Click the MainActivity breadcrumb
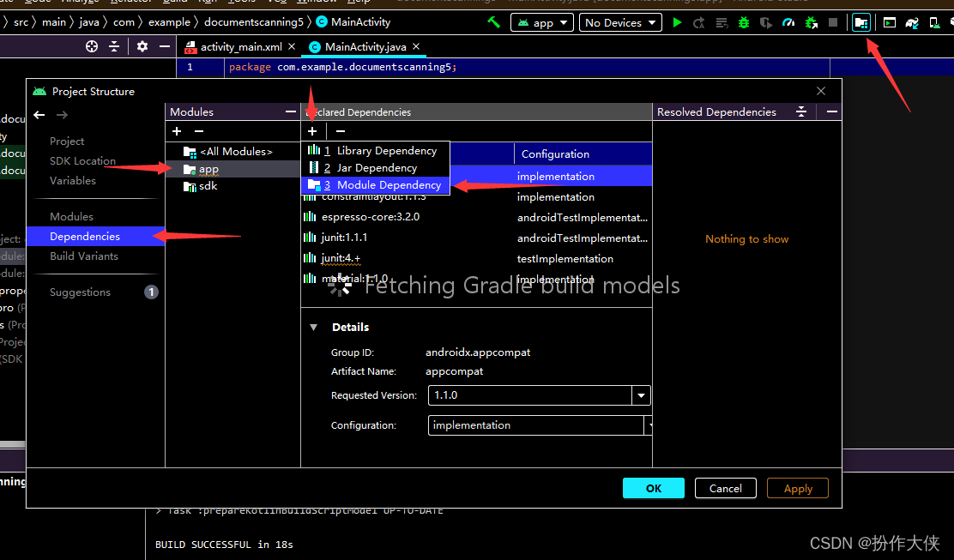Viewport: 954px width, 560px height. (x=353, y=22)
